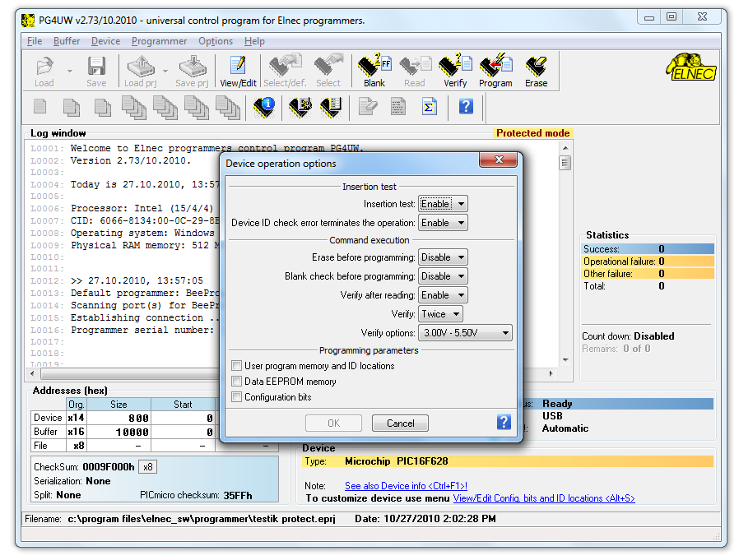The image size is (739, 560).
Task: Click log window scroll-right arrow
Action: point(551,373)
